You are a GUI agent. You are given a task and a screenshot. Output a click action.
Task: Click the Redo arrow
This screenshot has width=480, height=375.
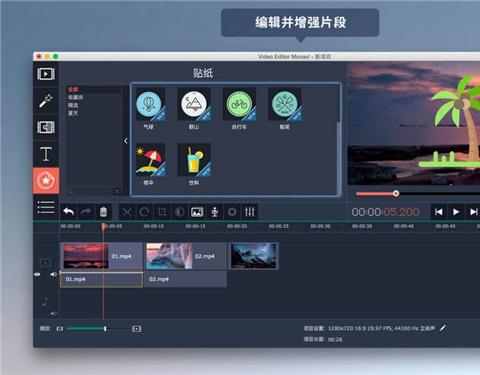[x=86, y=212]
